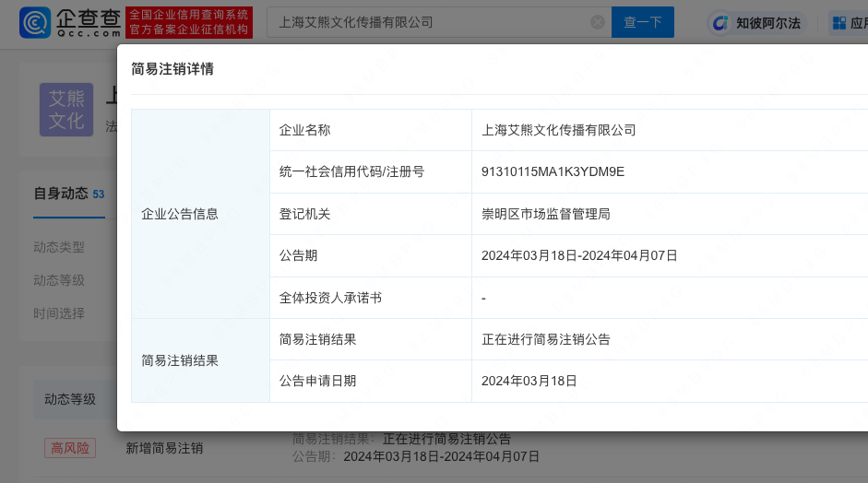Click the 动态类型 filter label

59,247
